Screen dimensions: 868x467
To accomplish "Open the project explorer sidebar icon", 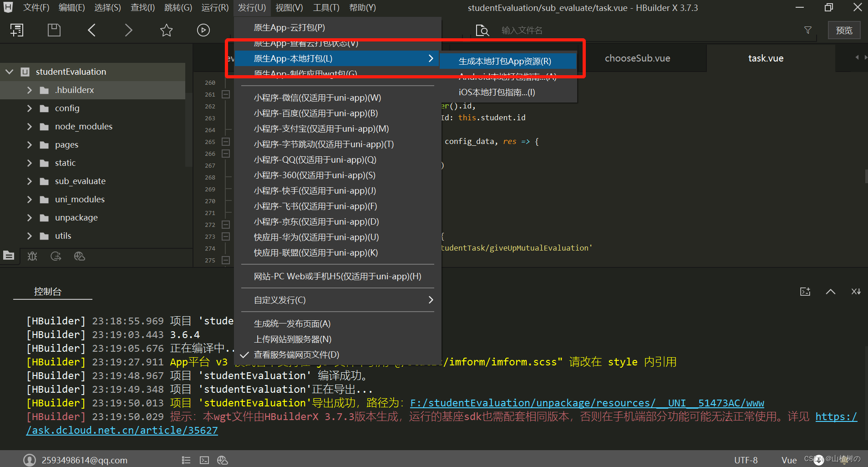I will pos(9,256).
